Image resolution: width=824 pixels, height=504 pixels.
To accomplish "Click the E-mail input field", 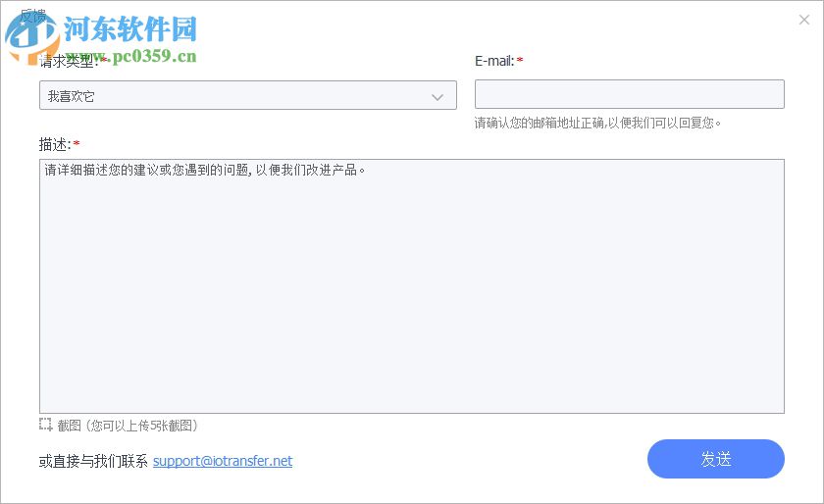I will coord(629,94).
